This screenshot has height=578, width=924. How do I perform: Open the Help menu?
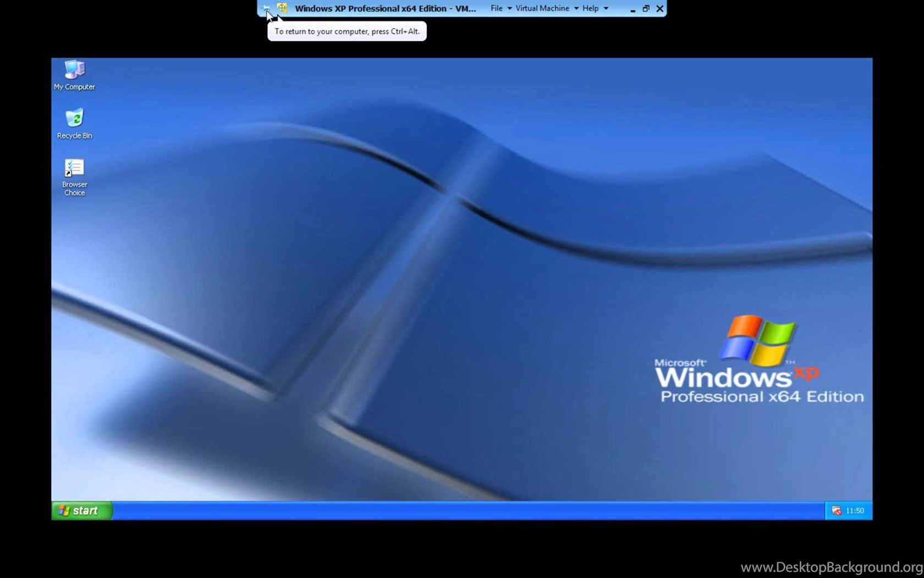coord(590,8)
